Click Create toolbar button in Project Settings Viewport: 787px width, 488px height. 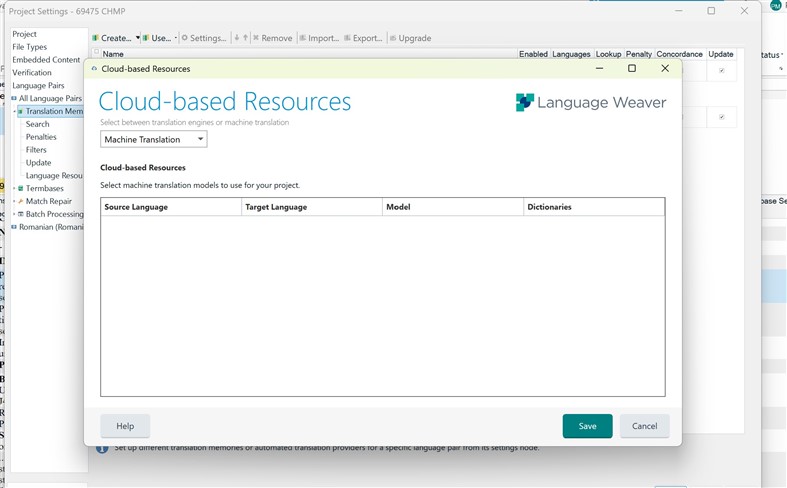coord(112,38)
